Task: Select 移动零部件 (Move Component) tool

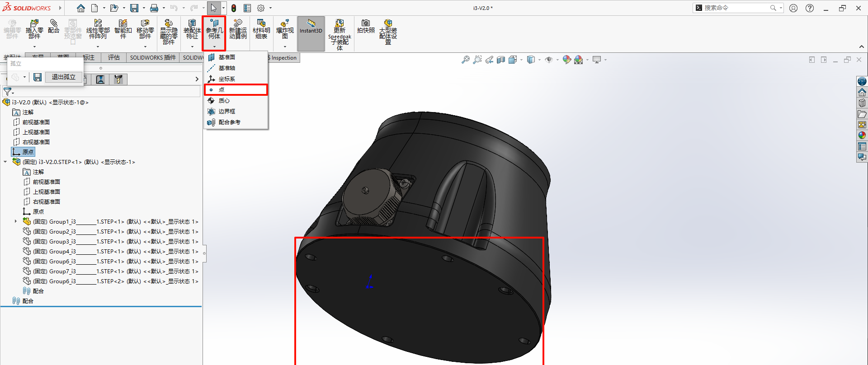Action: point(145,29)
